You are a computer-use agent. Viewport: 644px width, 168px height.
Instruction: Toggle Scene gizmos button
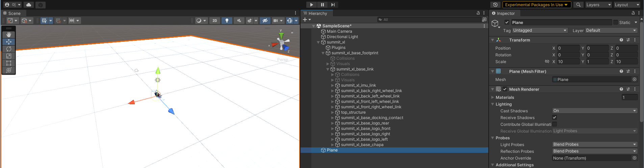pyautogui.click(x=290, y=21)
